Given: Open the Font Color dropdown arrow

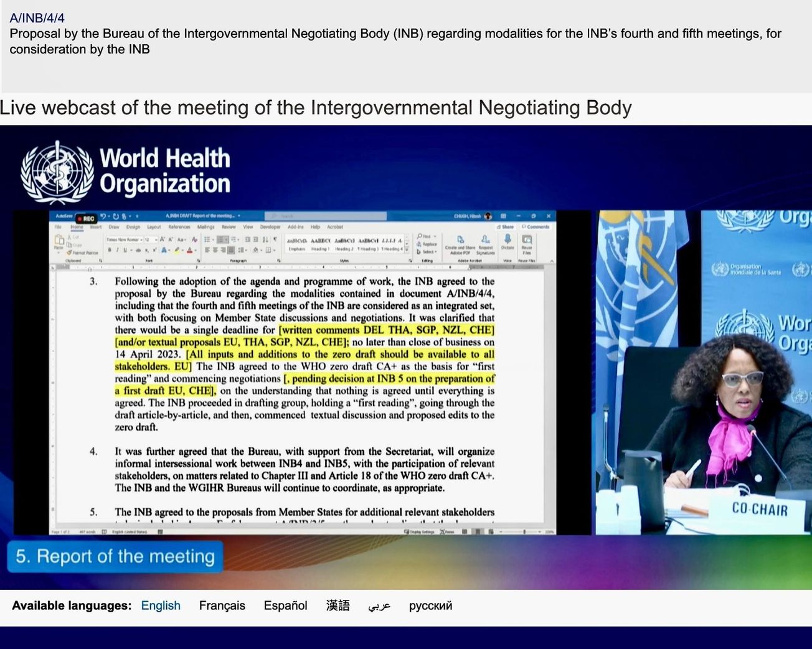Looking at the screenshot, I should tap(196, 251).
